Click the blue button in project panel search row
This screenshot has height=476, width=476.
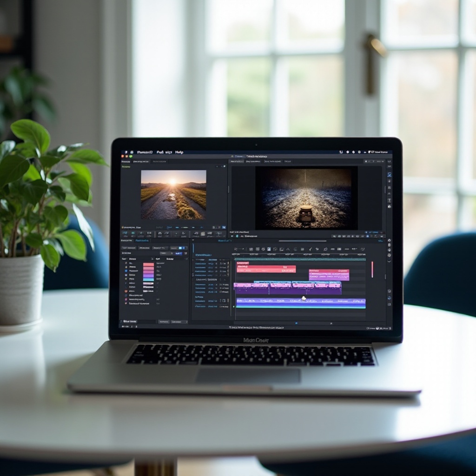178,253
